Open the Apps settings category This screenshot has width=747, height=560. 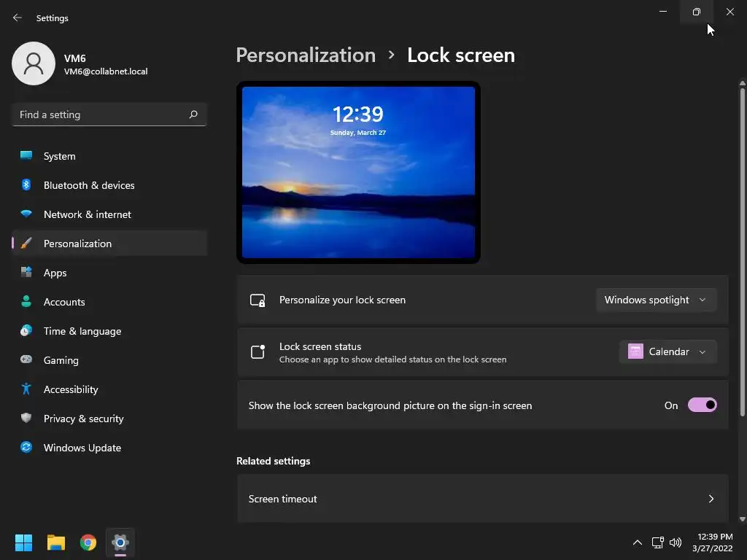[109, 273]
